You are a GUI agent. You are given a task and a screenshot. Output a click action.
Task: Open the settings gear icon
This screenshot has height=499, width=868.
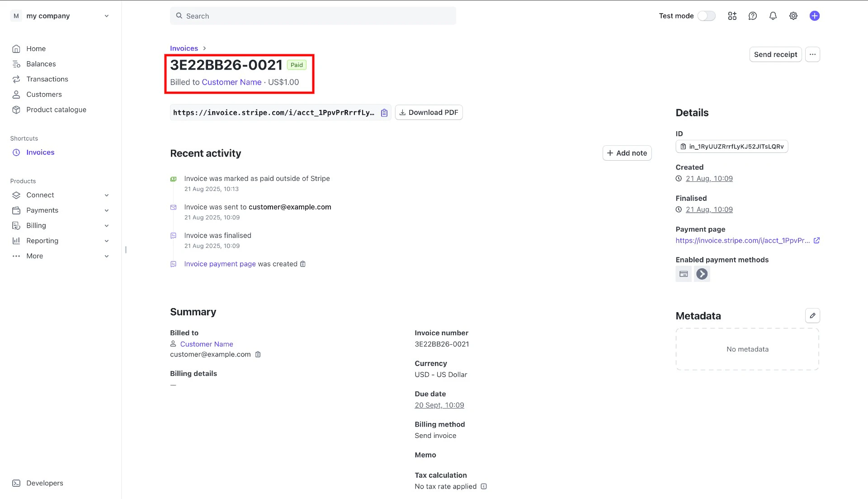(793, 16)
